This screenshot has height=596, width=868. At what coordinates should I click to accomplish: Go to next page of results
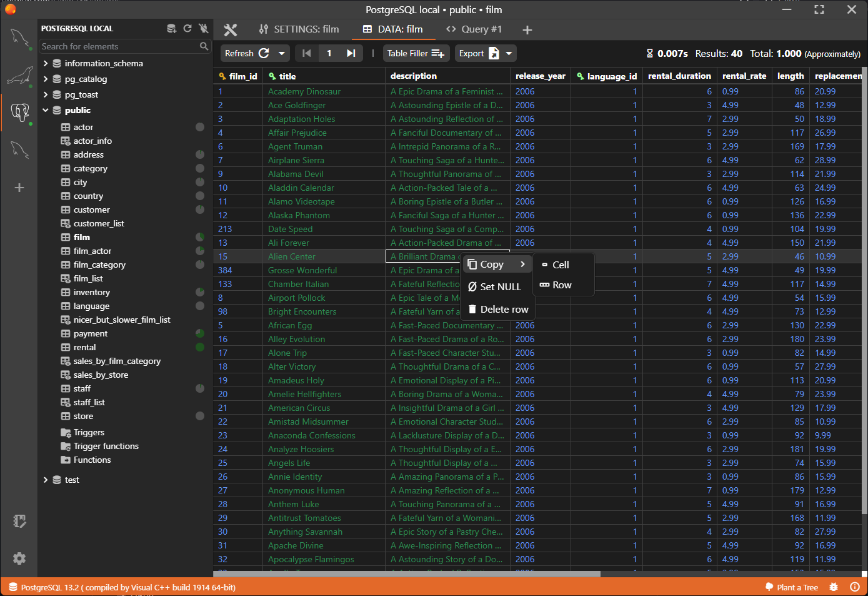pos(351,53)
